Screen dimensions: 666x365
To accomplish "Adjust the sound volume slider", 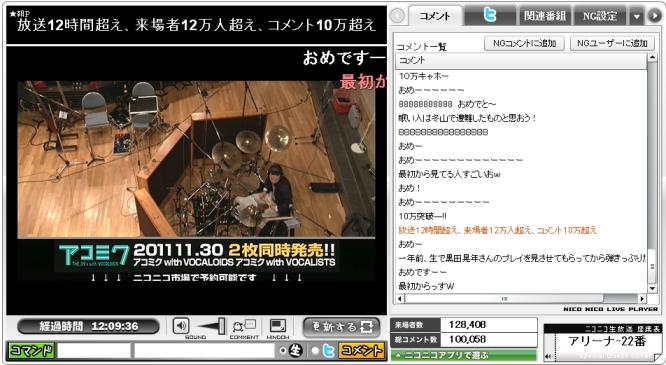I will (211, 326).
